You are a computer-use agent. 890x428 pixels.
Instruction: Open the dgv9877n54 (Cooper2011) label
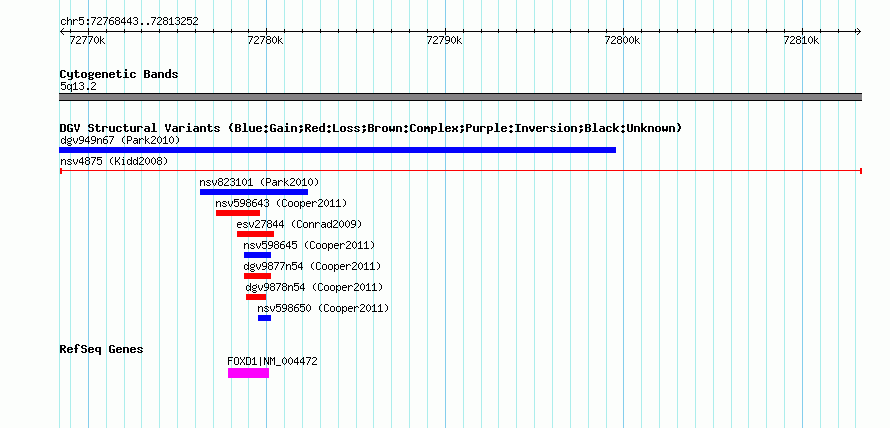[312, 266]
